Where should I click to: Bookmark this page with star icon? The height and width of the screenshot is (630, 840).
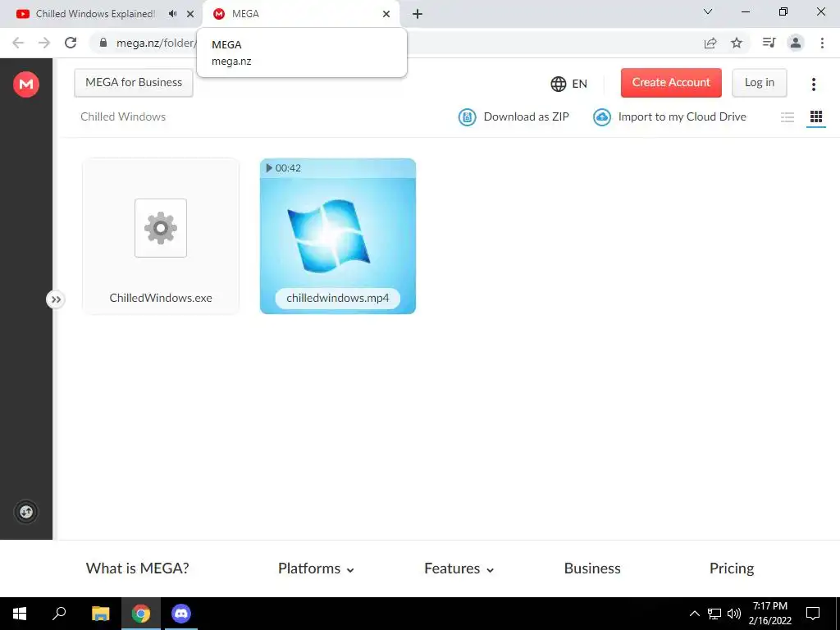tap(737, 43)
